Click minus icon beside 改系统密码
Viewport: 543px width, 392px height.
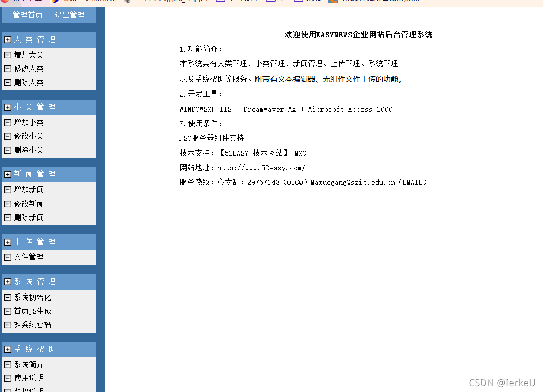[x=7, y=325]
